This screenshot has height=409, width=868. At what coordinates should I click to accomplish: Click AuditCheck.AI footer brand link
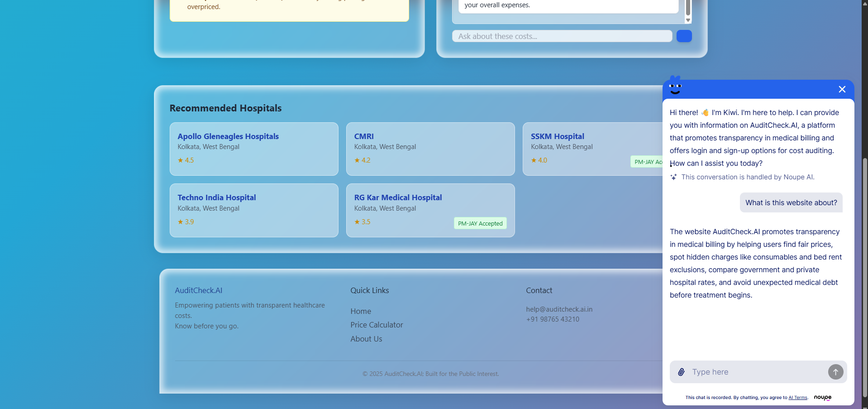(199, 290)
